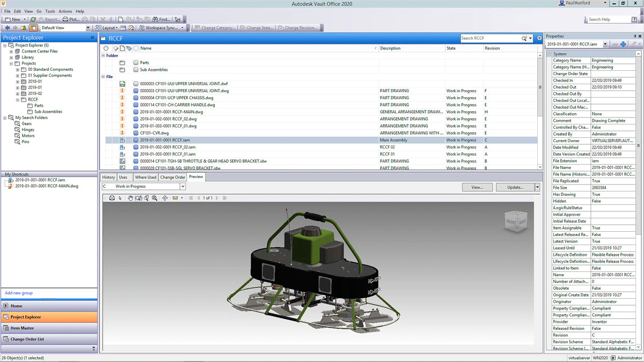Select the 2019-01-001-0001 RCCF-MAIN.dwg shortcut
The height and width of the screenshot is (362, 644).
[47, 186]
